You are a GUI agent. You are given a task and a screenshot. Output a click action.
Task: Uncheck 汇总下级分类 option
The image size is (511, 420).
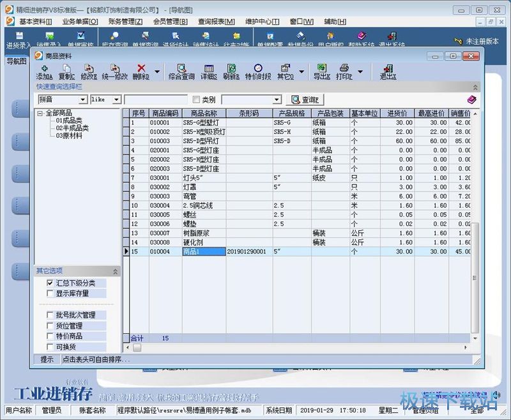[x=50, y=283]
